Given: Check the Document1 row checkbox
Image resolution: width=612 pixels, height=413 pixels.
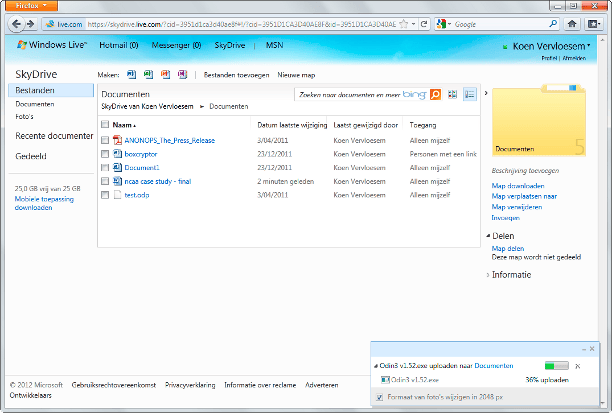Looking at the screenshot, I should pyautogui.click(x=105, y=167).
